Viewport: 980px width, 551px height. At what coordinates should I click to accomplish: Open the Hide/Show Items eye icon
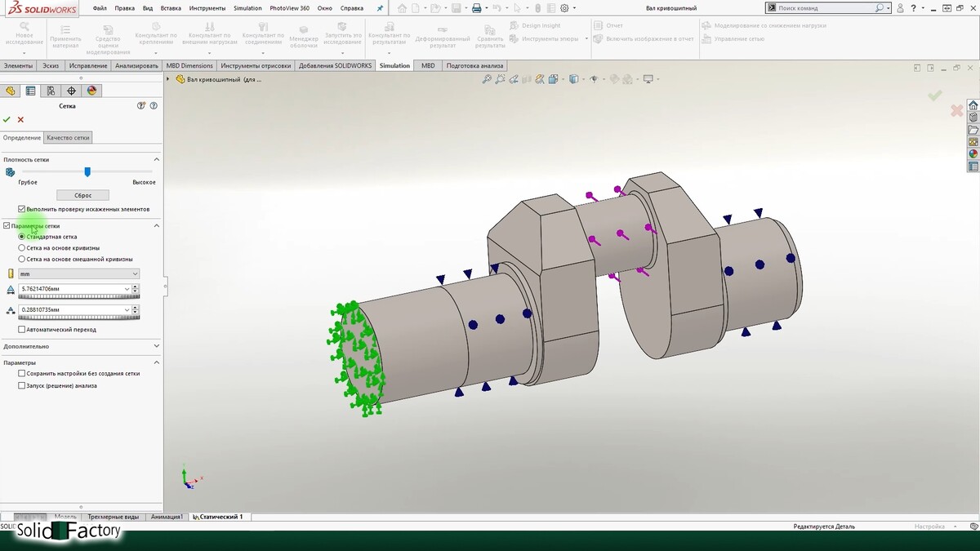[x=594, y=79]
